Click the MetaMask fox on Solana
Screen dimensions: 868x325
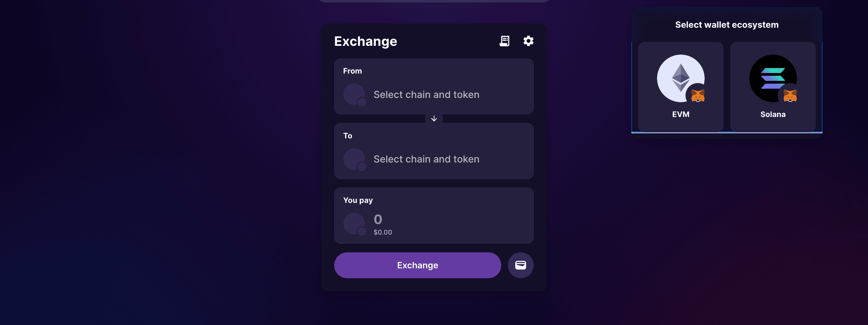[790, 96]
